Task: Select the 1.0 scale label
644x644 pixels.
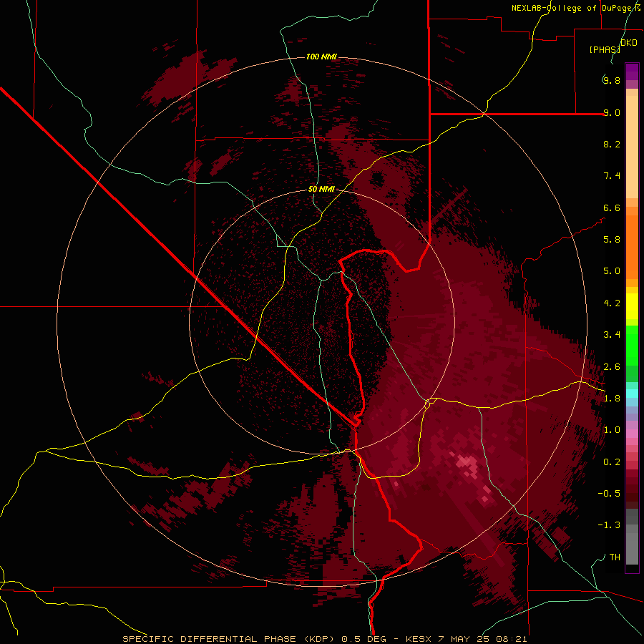Action: click(612, 430)
